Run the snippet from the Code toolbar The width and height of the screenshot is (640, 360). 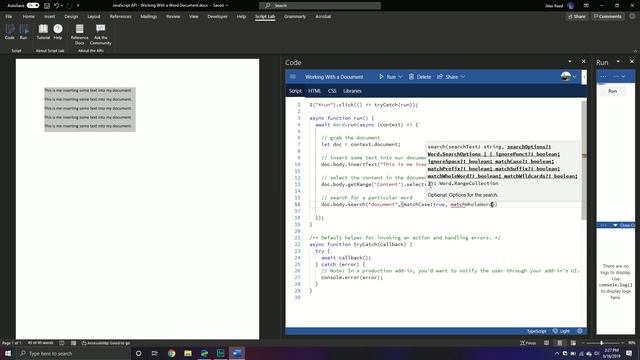tap(387, 77)
